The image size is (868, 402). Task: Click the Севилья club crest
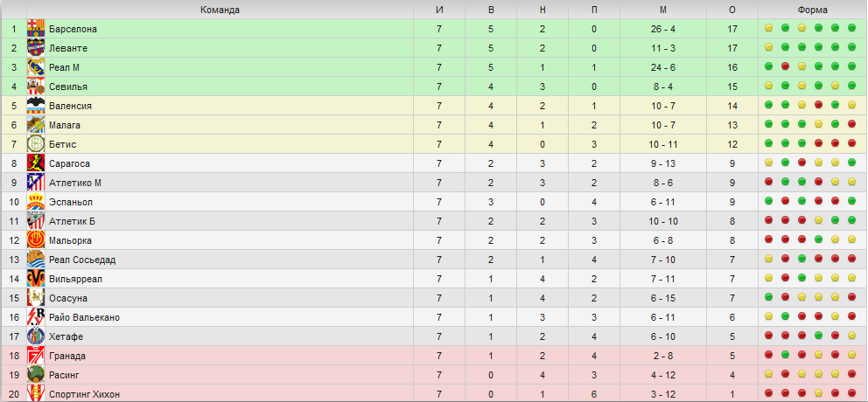36,87
